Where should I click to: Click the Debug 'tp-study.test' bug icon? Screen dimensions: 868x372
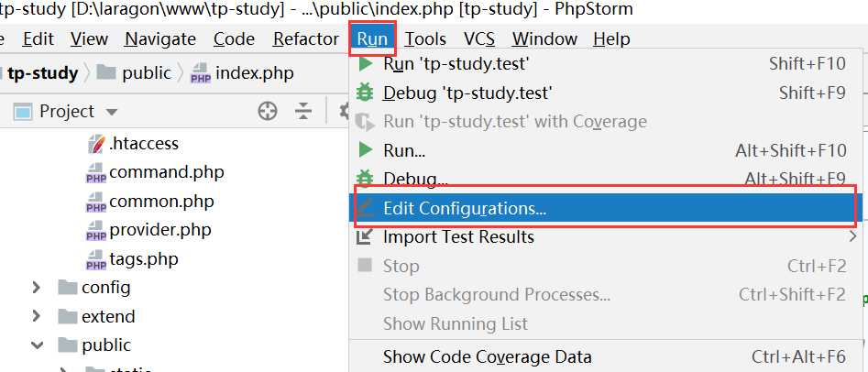tap(366, 93)
